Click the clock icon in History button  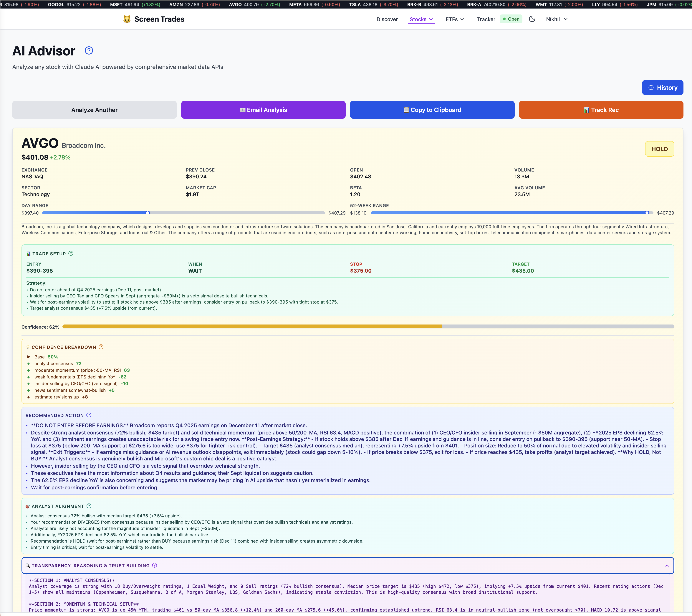pos(651,87)
